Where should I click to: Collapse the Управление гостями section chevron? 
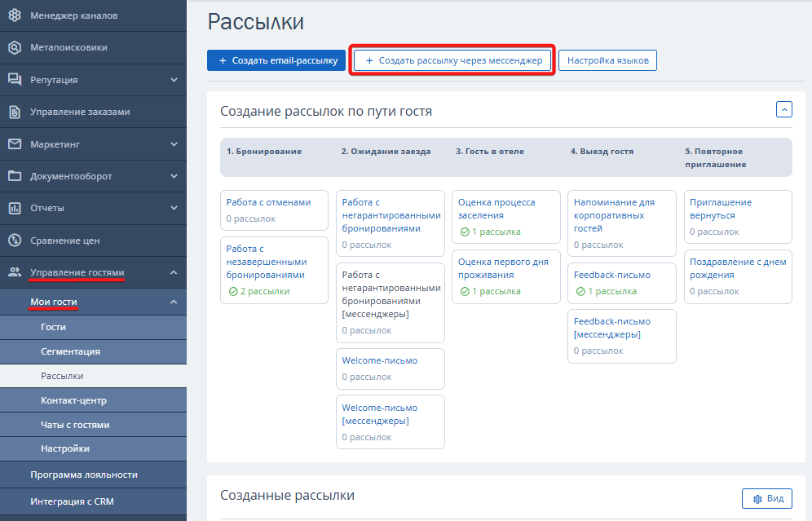174,272
